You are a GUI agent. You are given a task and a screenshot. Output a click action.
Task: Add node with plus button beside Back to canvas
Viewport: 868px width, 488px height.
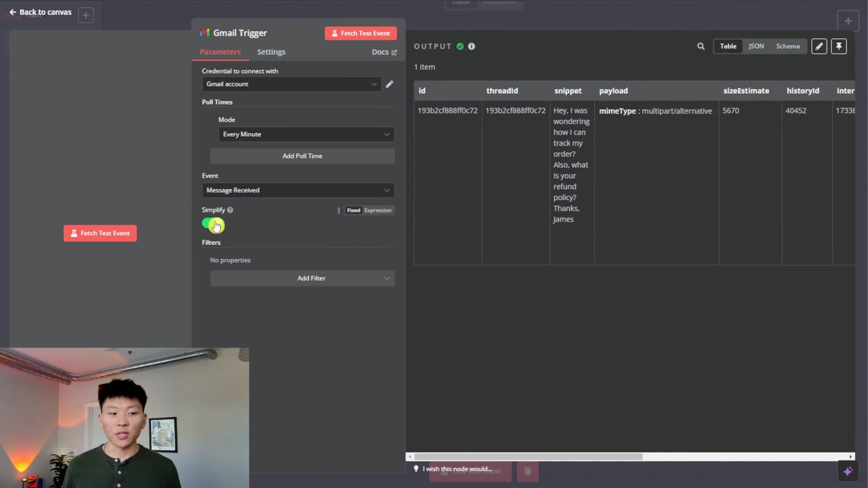coord(86,15)
